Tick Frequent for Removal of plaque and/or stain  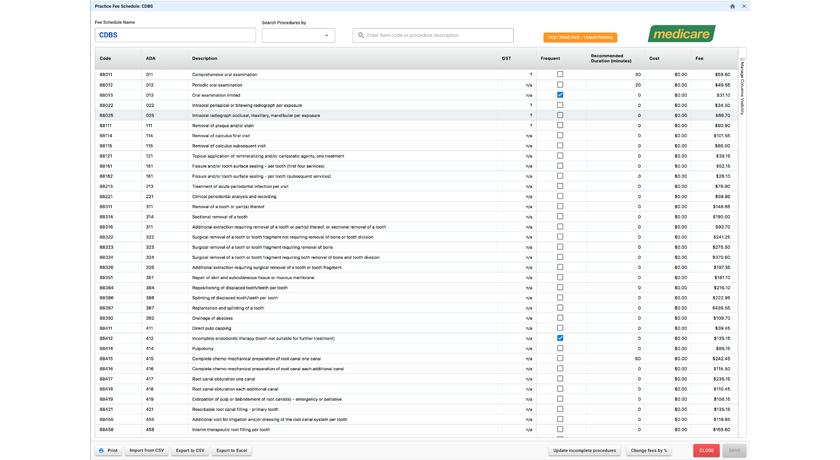560,125
